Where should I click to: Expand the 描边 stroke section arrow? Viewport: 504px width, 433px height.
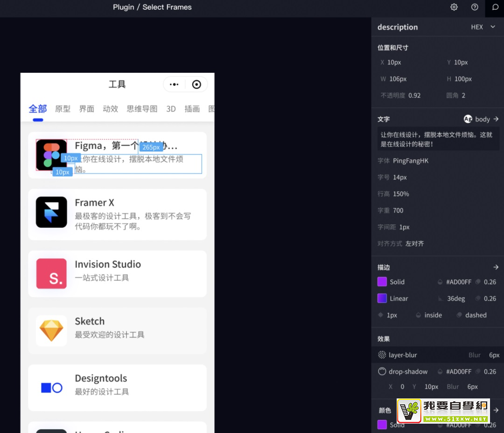(x=496, y=267)
